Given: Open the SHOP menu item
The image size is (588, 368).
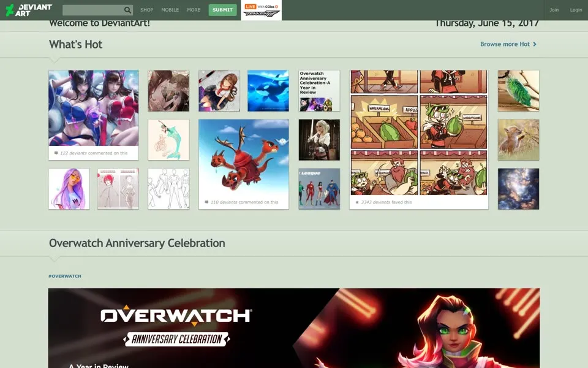Looking at the screenshot, I should click(146, 10).
